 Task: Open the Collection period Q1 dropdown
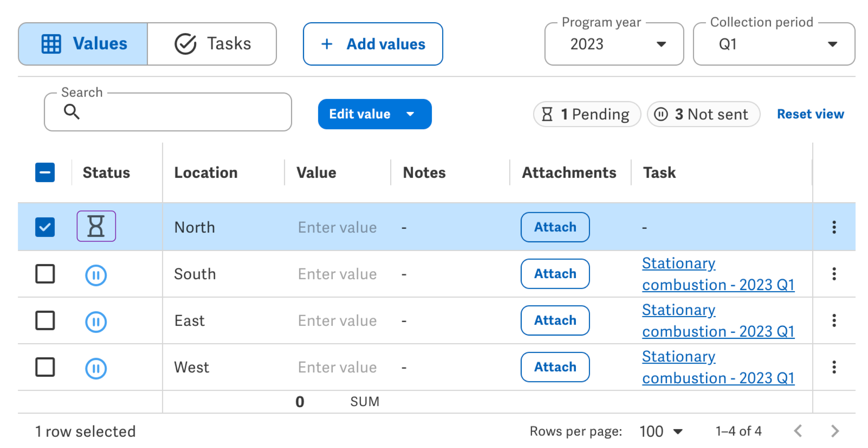click(x=774, y=44)
